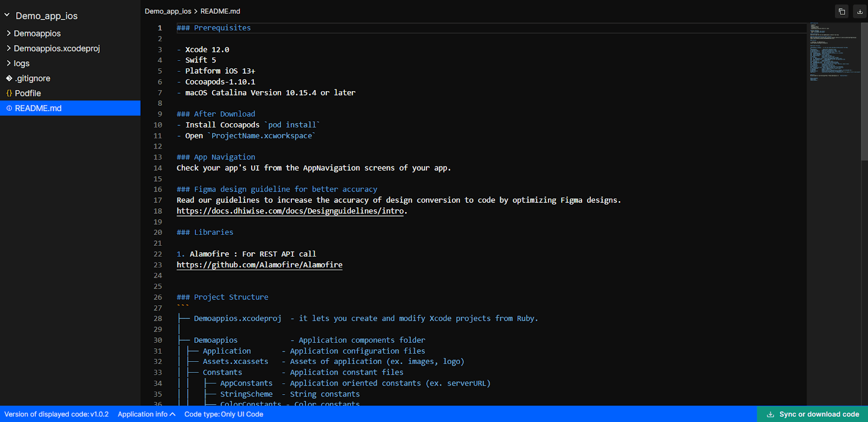868x422 pixels.
Task: Click Sync or download code button
Action: tap(813, 414)
